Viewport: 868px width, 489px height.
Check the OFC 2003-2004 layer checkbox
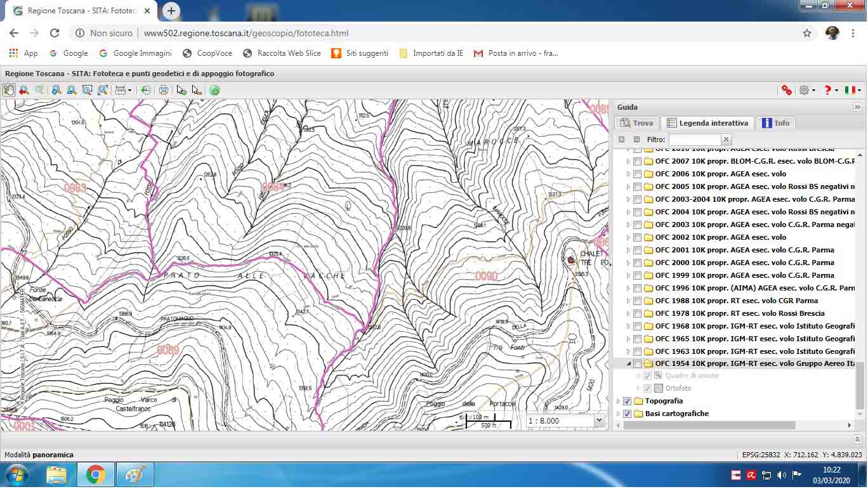pyautogui.click(x=637, y=199)
